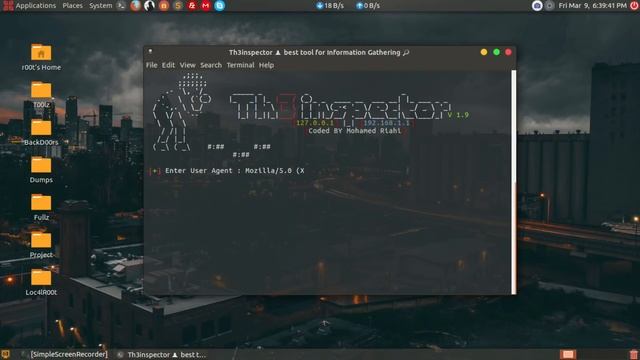Open the System menu in top panel
The width and height of the screenshot is (640, 360).
click(x=100, y=6)
